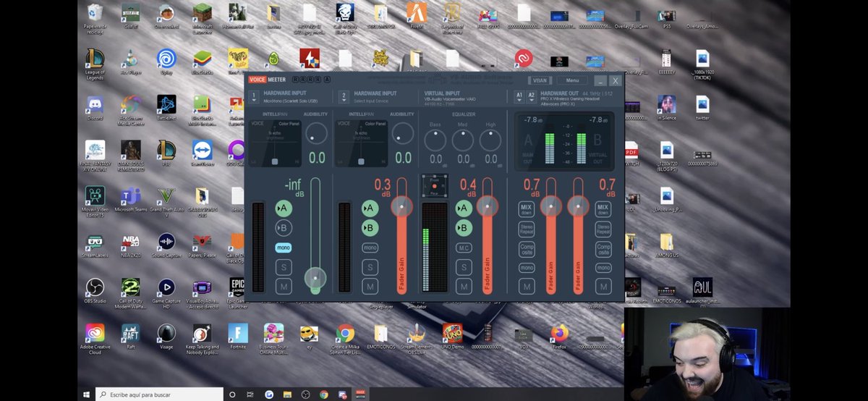Open Task View on the taskbar

pos(251,394)
